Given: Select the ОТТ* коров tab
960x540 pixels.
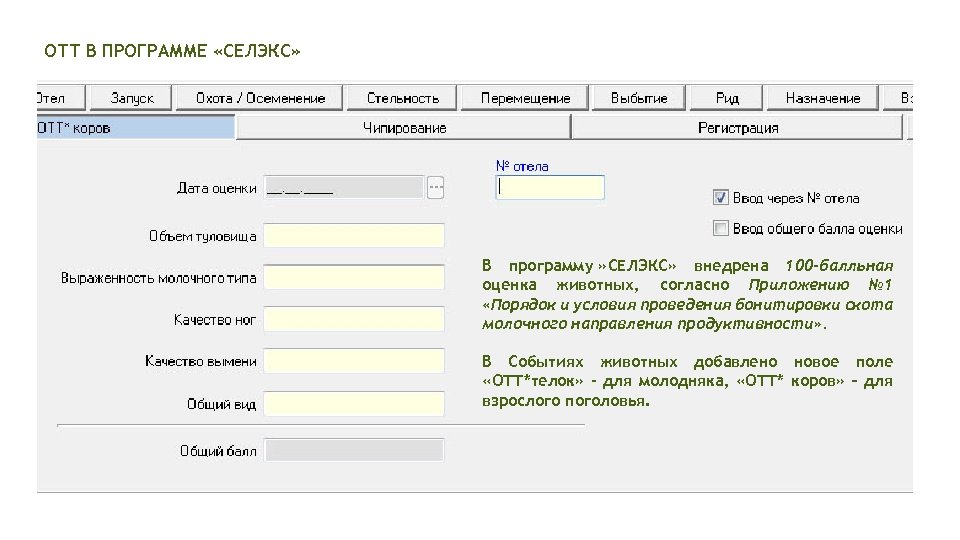Looking at the screenshot, I should pos(135,128).
